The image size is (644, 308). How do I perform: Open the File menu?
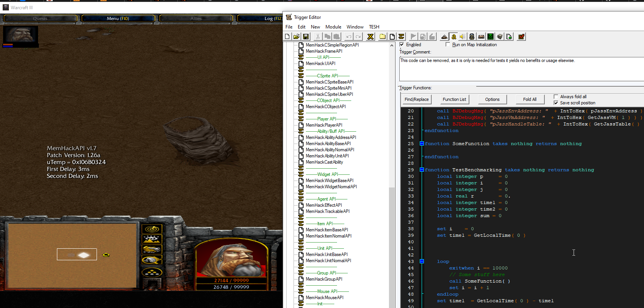(x=289, y=27)
